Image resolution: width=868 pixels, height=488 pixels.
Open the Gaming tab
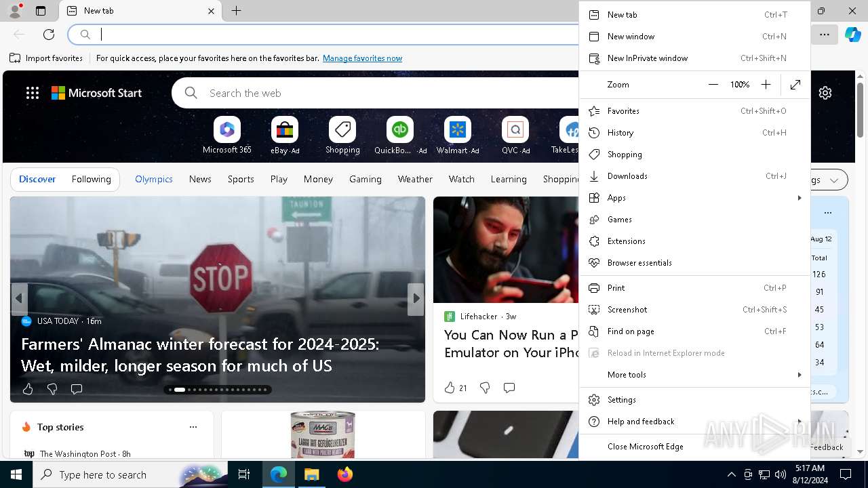point(366,179)
